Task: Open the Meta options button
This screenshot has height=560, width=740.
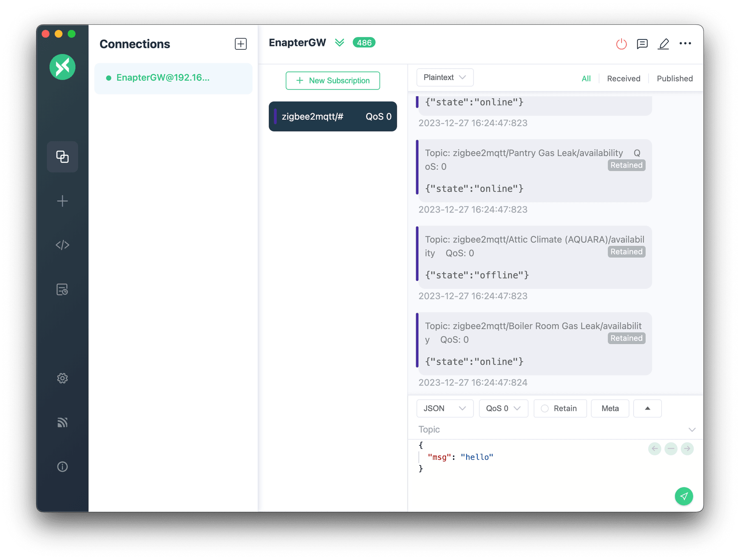Action: (x=610, y=408)
